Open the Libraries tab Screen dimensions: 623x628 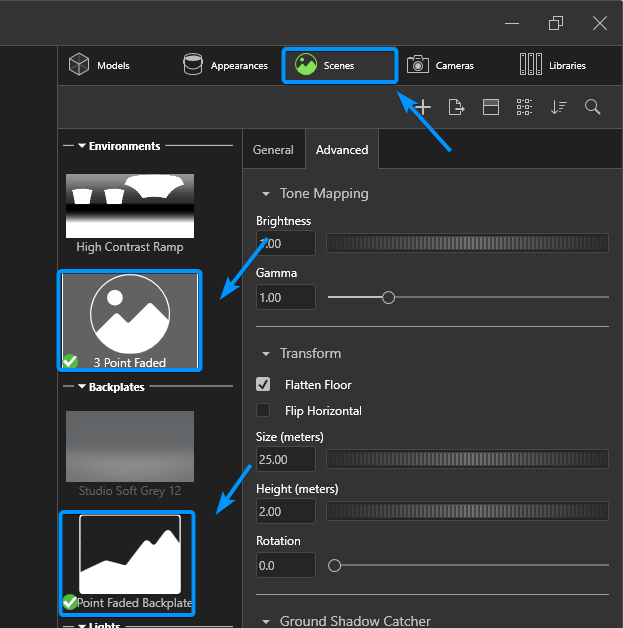point(553,65)
